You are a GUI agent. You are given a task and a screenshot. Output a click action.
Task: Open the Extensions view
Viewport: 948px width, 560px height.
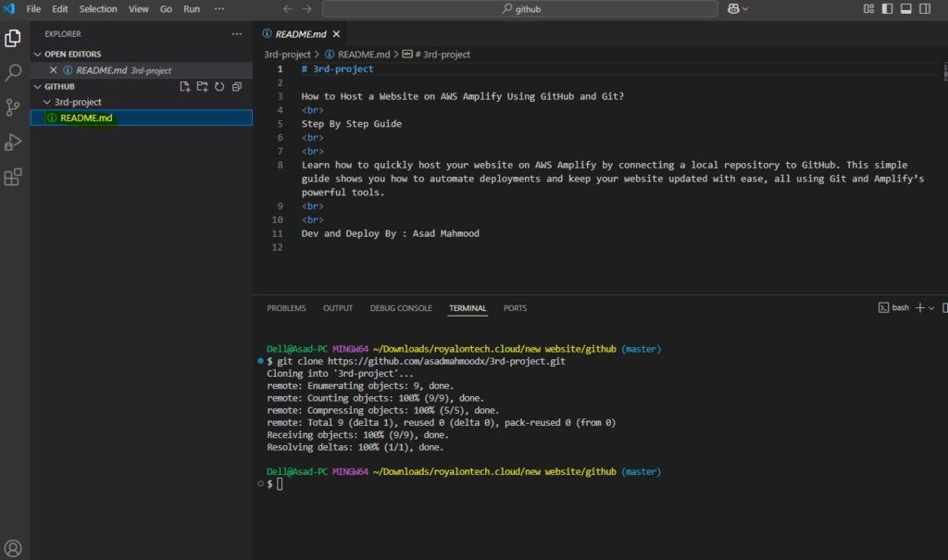13,177
